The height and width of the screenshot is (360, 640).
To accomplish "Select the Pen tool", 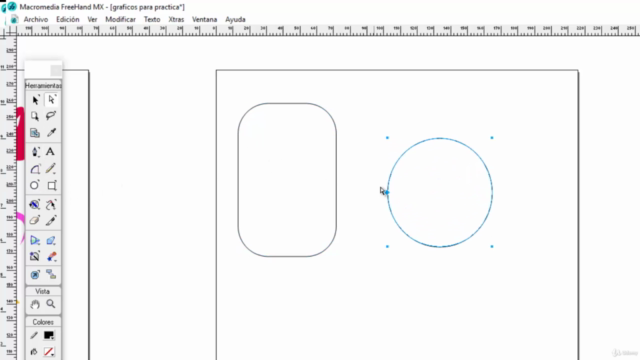I will (x=35, y=152).
